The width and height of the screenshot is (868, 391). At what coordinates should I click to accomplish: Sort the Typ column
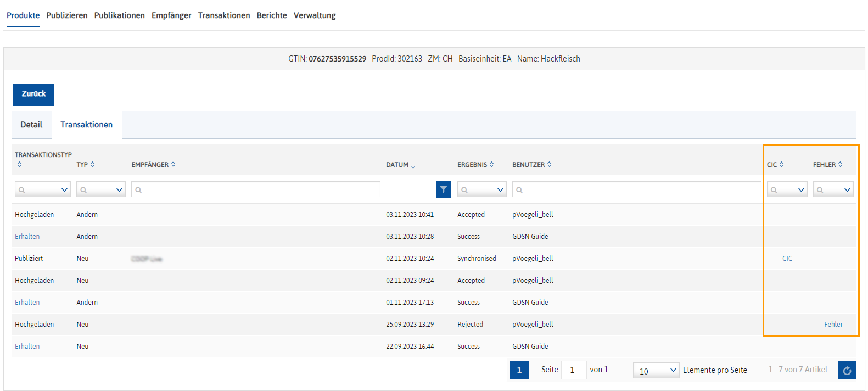pos(92,164)
